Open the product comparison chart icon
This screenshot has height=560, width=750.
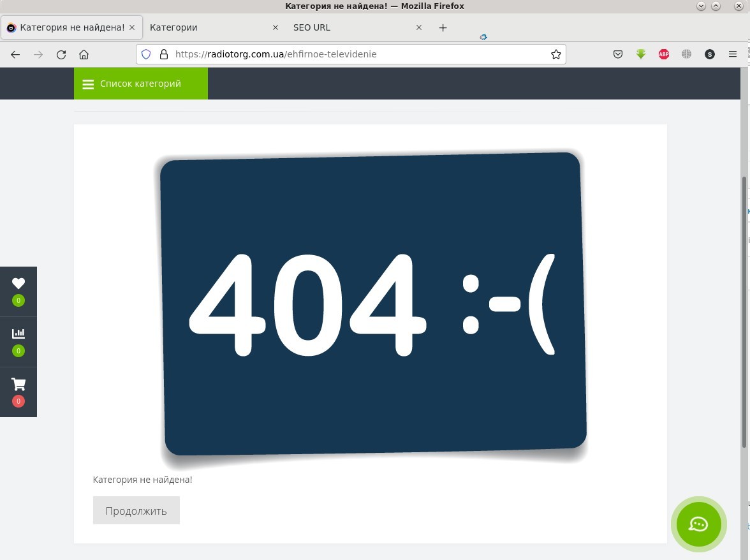(x=18, y=334)
